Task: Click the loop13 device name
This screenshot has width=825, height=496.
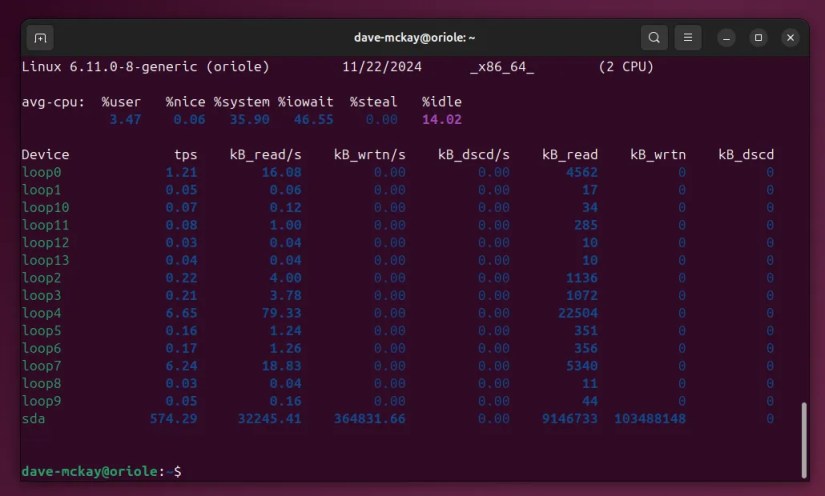Action: coord(45,260)
